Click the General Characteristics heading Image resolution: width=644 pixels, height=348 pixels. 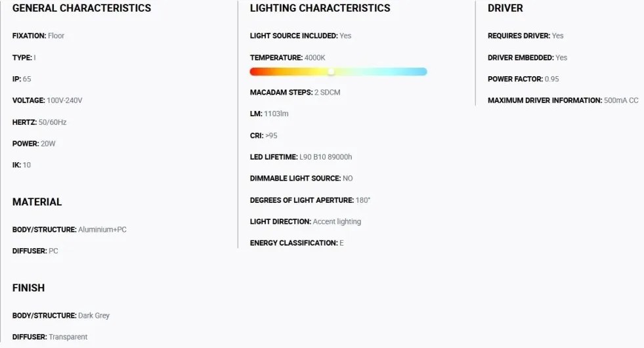[81, 9]
